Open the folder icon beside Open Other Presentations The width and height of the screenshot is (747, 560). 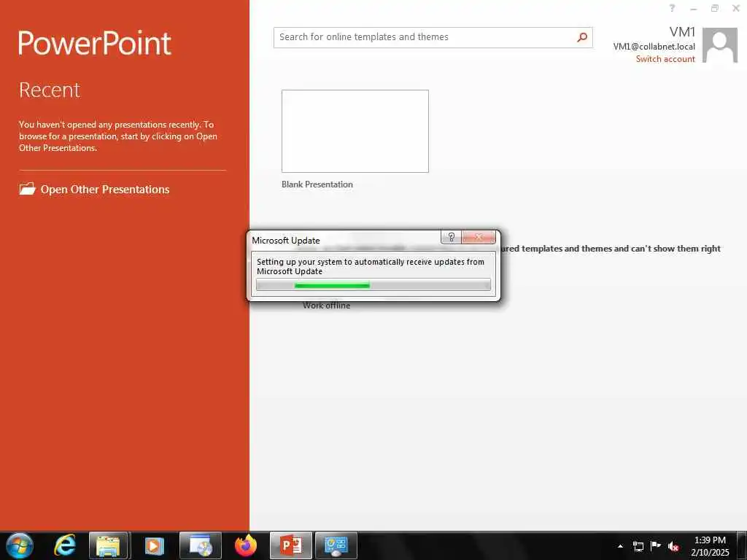[27, 189]
